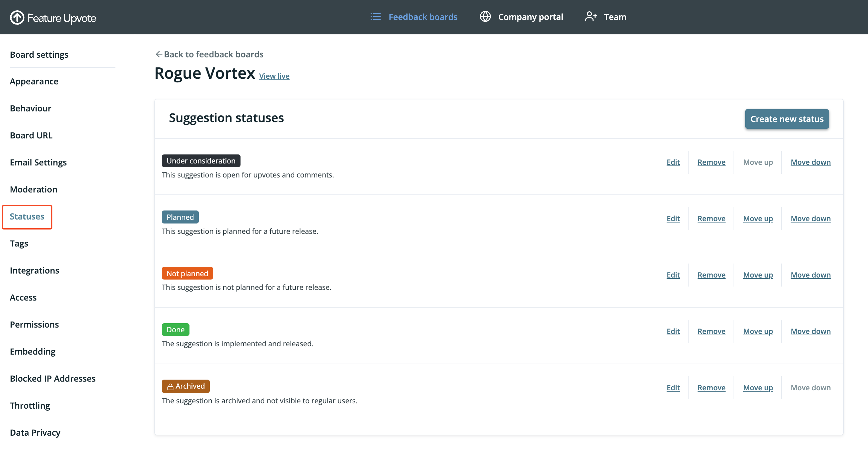Click the Feature Upvote logo icon

click(17, 18)
